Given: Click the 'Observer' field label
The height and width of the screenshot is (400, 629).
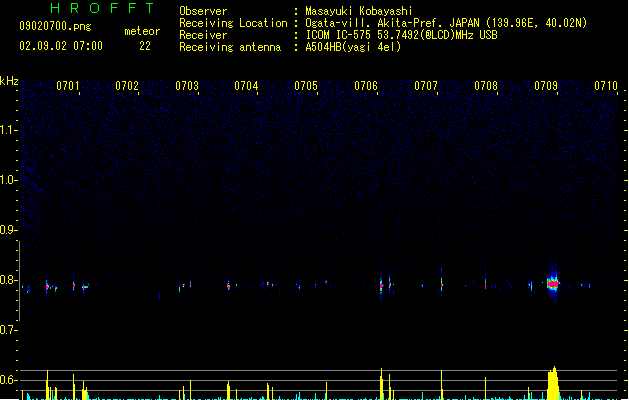Looking at the screenshot, I should click(203, 11).
